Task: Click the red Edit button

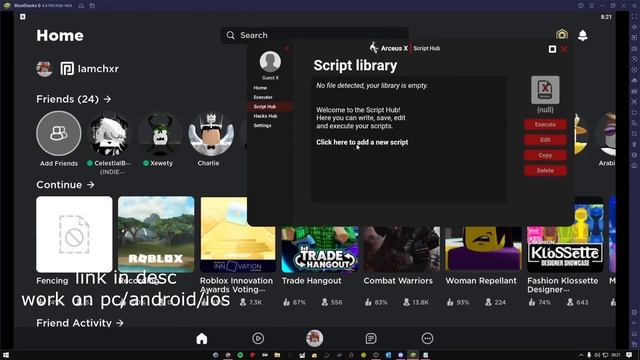Action: coord(545,140)
